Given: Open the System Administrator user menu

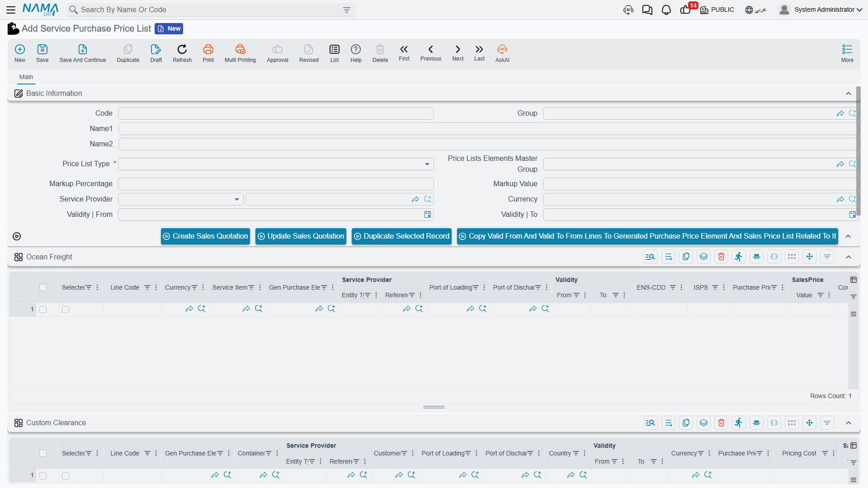Looking at the screenshot, I should click(x=821, y=9).
